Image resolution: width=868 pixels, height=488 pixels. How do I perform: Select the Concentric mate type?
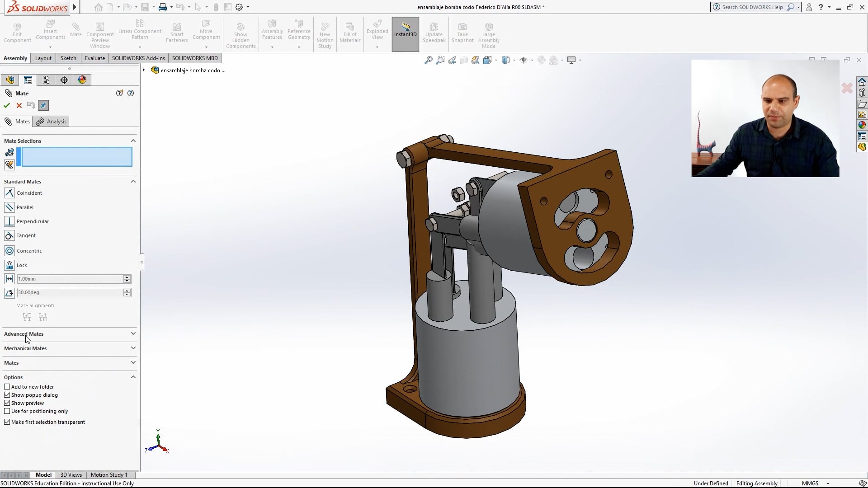point(29,251)
